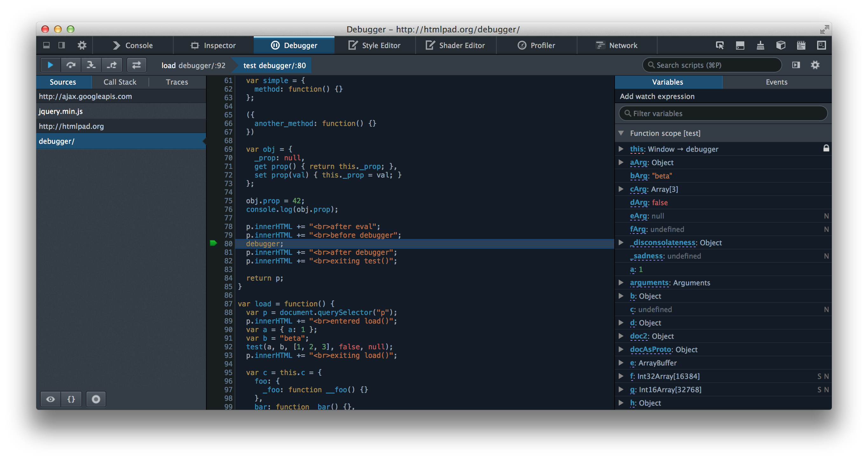Toggle the trace arrows button in the toolbar
Image resolution: width=868 pixels, height=460 pixels.
(136, 65)
